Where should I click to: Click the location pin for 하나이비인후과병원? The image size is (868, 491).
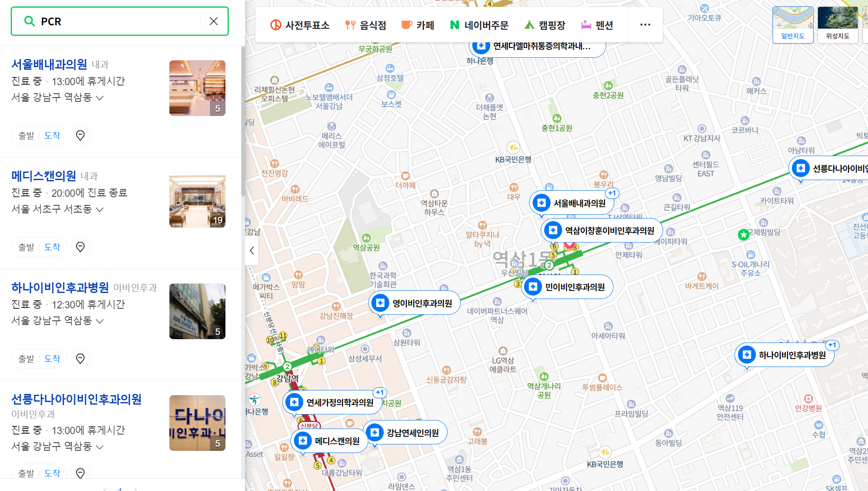[80, 359]
